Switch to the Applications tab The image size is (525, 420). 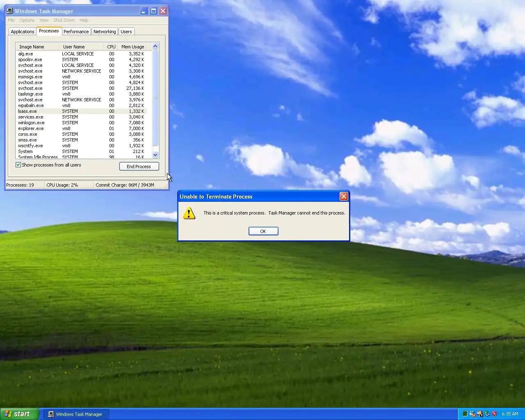(23, 32)
